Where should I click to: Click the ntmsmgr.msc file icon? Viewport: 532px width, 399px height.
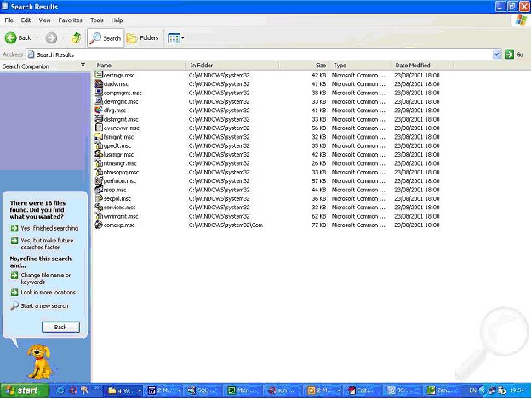click(x=99, y=162)
